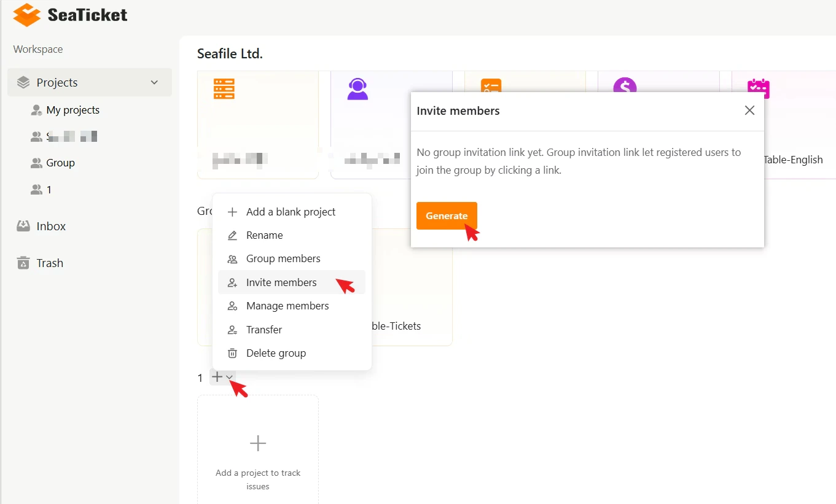Viewport: 836px width, 504px height.
Task: Click the Inbox tray icon
Action: pos(23,226)
